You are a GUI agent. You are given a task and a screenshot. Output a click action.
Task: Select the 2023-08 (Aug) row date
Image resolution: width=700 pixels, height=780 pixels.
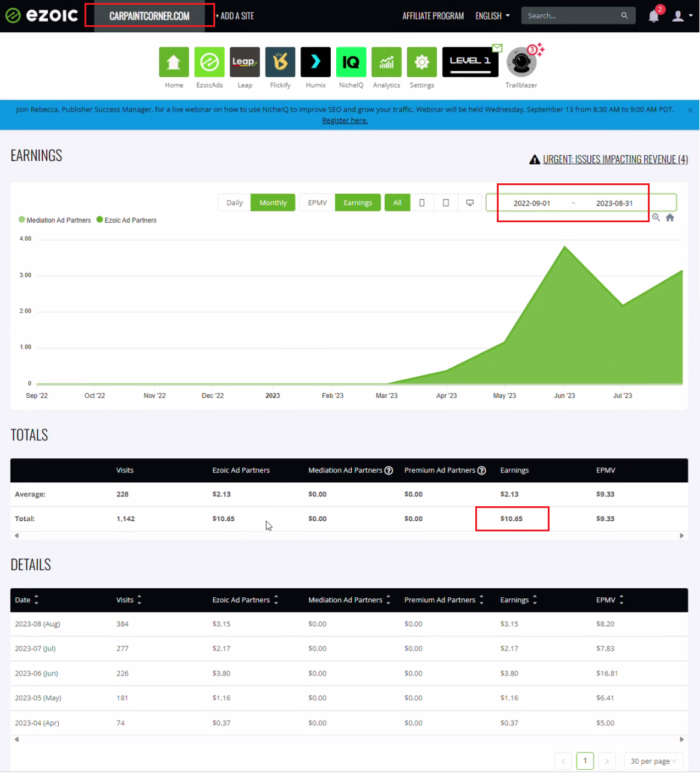point(38,624)
